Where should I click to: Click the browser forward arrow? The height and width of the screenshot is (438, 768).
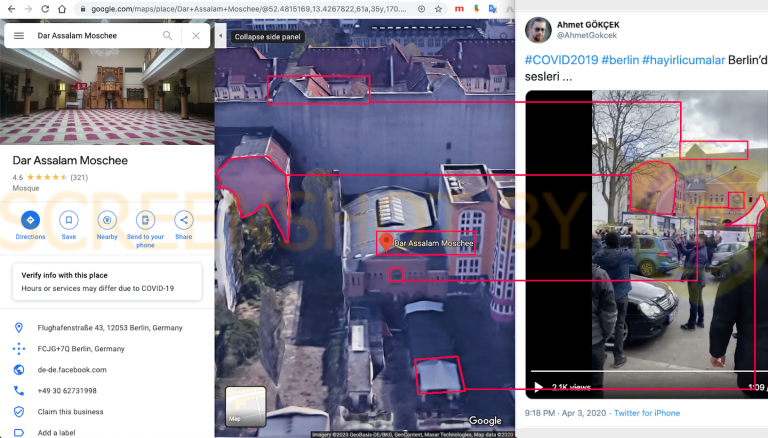(28, 9)
